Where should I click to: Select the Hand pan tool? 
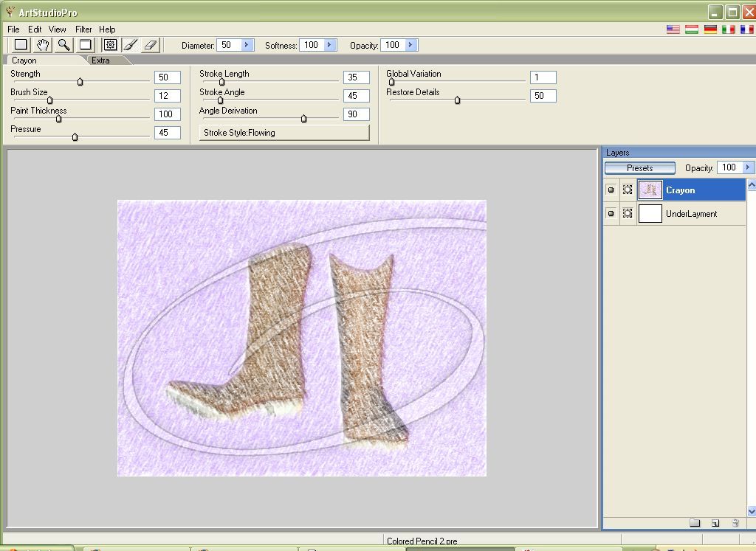coord(42,45)
